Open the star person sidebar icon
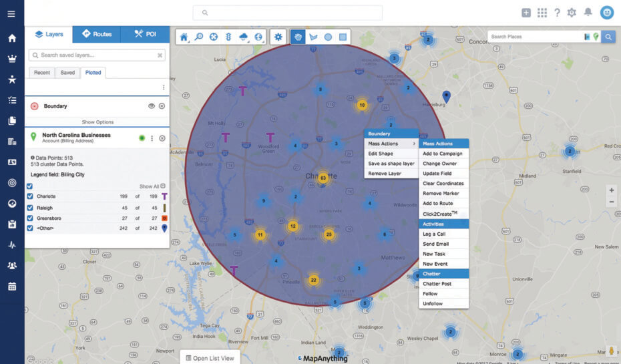 pyautogui.click(x=12, y=79)
